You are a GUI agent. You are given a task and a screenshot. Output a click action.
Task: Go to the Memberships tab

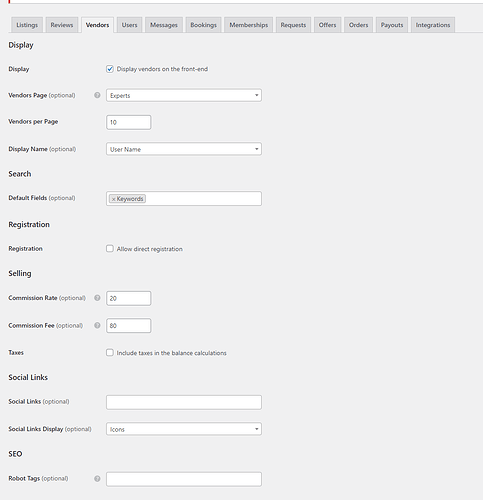[249, 25]
